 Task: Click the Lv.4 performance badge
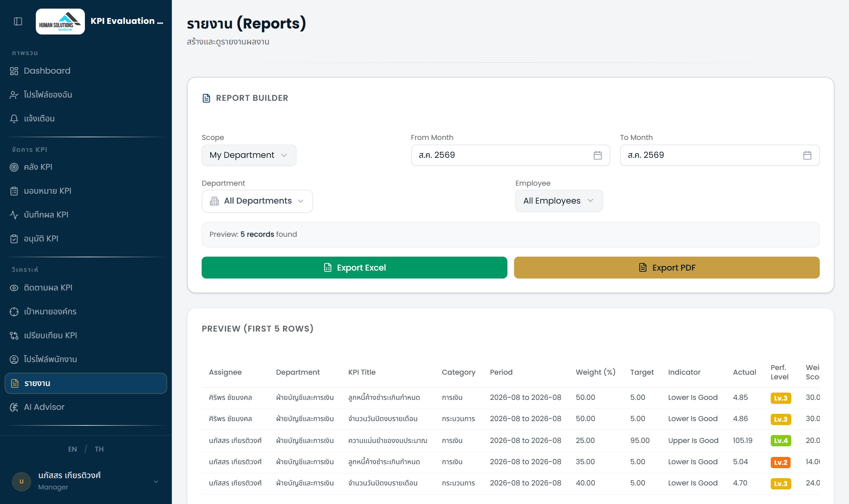780,441
